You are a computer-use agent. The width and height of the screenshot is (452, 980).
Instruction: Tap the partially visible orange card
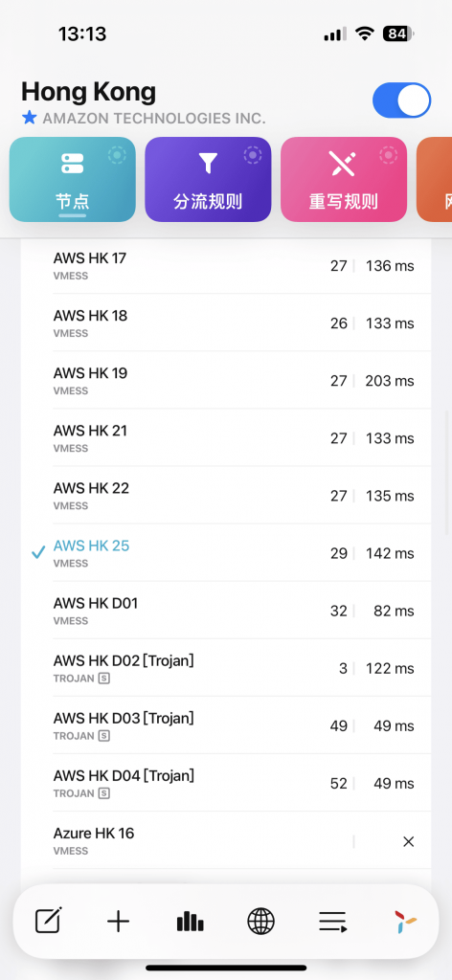pos(435,179)
